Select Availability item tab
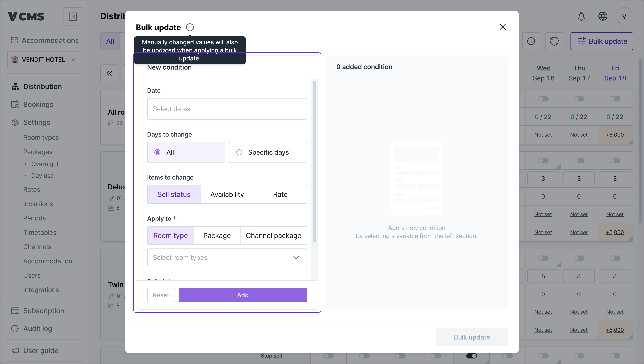The image size is (644, 364). pos(227,194)
